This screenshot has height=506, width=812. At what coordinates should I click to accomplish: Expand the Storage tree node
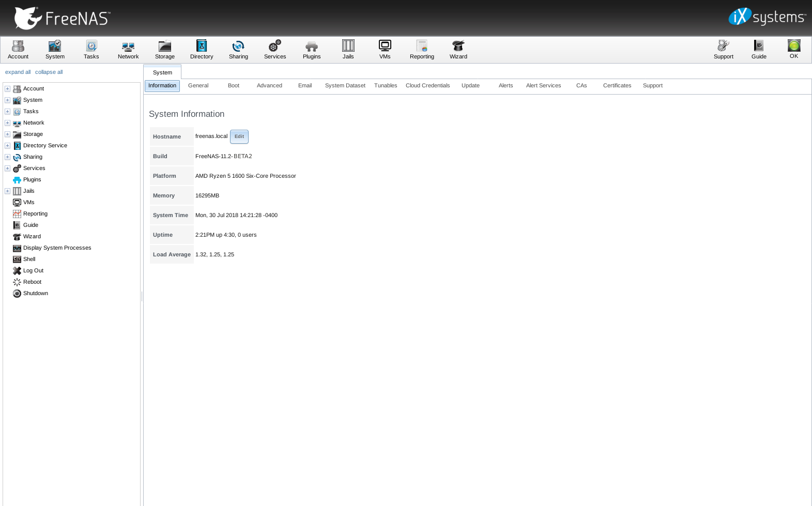[8, 134]
